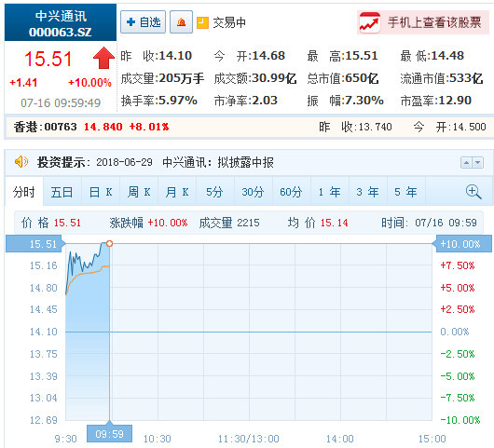Switch to 周K chart tab

click(x=139, y=192)
